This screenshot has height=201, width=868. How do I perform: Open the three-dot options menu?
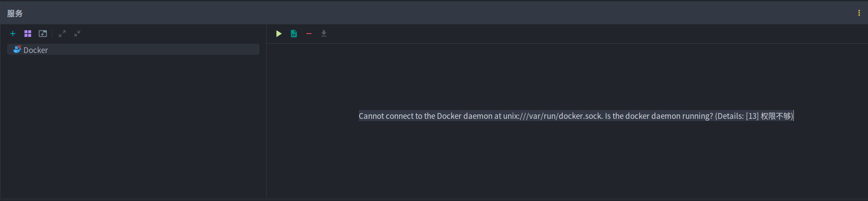[x=859, y=13]
